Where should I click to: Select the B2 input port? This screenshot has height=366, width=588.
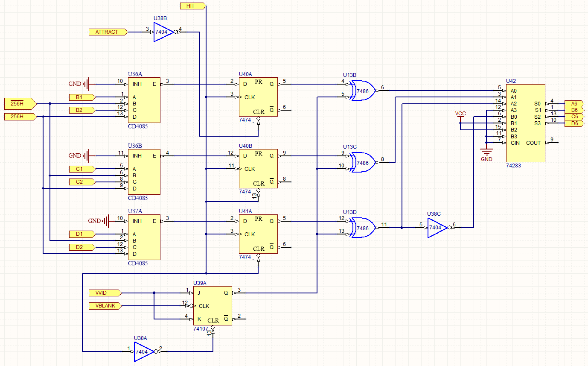point(82,110)
